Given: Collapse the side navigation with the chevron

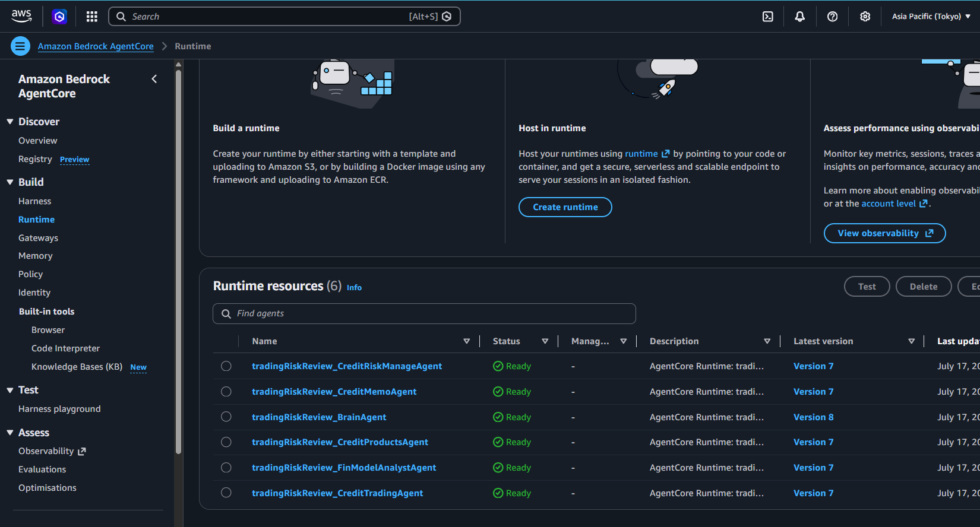Looking at the screenshot, I should point(154,79).
